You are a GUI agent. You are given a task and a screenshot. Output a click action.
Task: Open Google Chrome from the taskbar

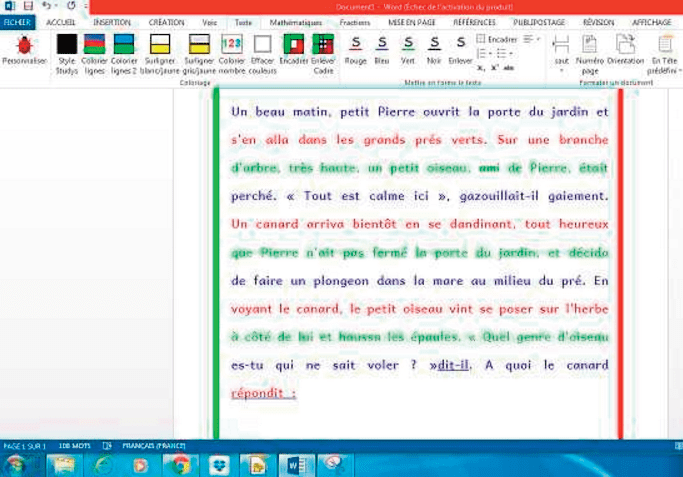(x=180, y=464)
